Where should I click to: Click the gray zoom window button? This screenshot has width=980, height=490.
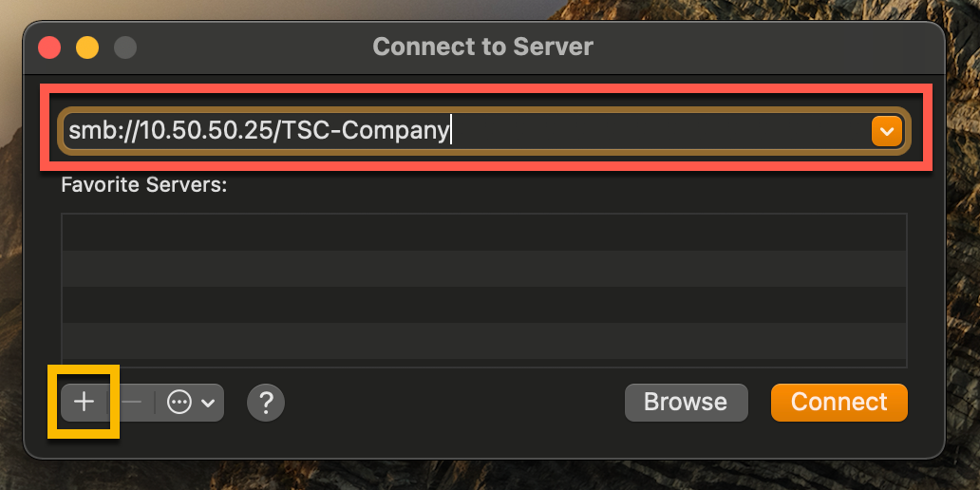pyautogui.click(x=125, y=47)
